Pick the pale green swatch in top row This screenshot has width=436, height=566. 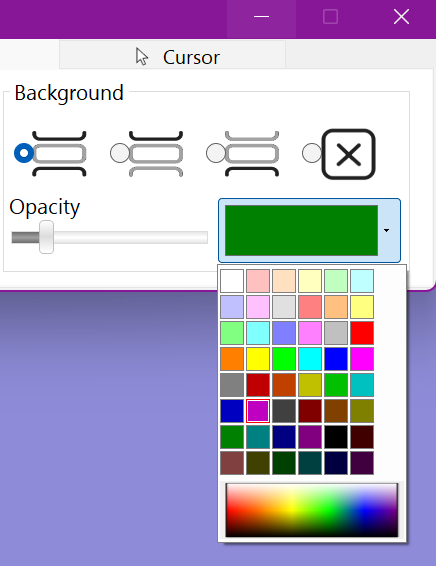[336, 281]
